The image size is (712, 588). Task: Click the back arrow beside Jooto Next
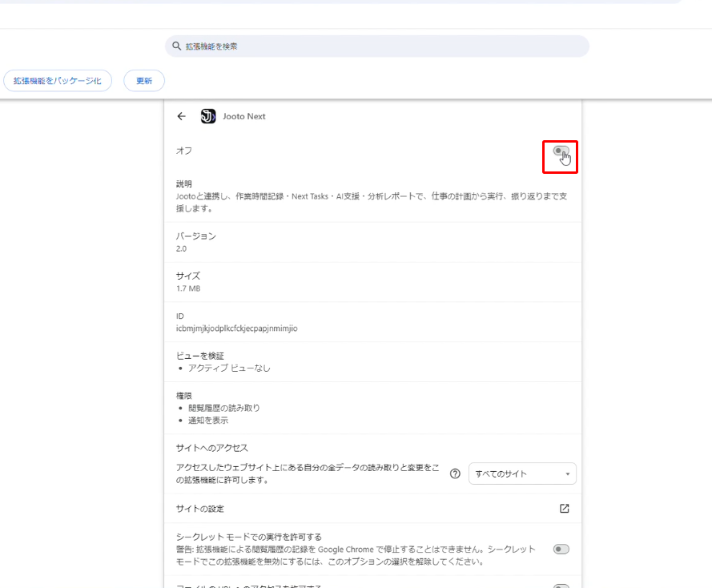pos(182,116)
